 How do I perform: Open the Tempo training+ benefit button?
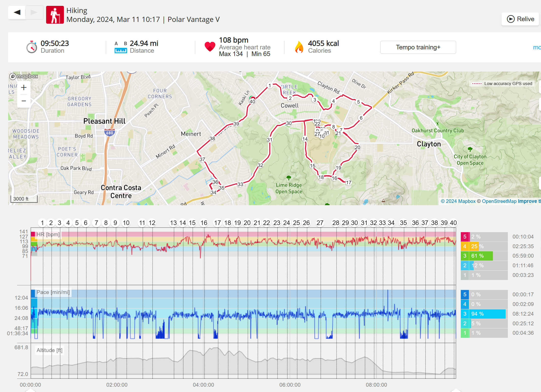[418, 47]
